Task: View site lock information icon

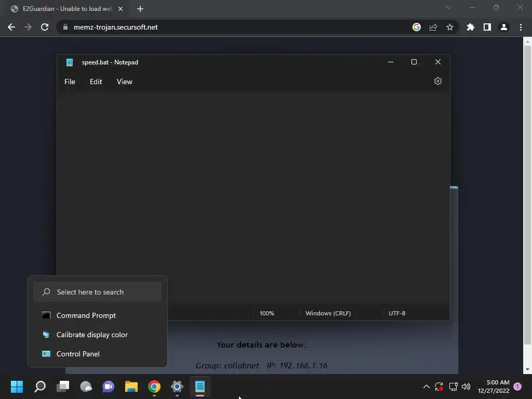Action: pos(65,27)
